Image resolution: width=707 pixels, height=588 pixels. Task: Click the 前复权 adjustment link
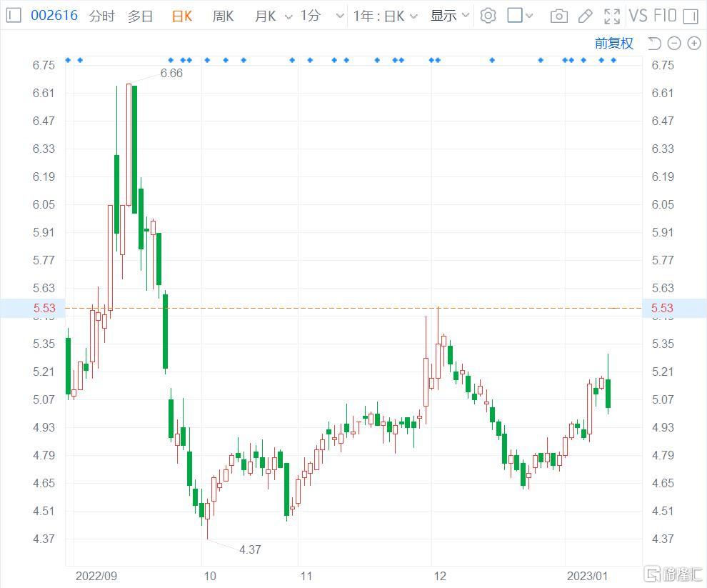(x=613, y=44)
